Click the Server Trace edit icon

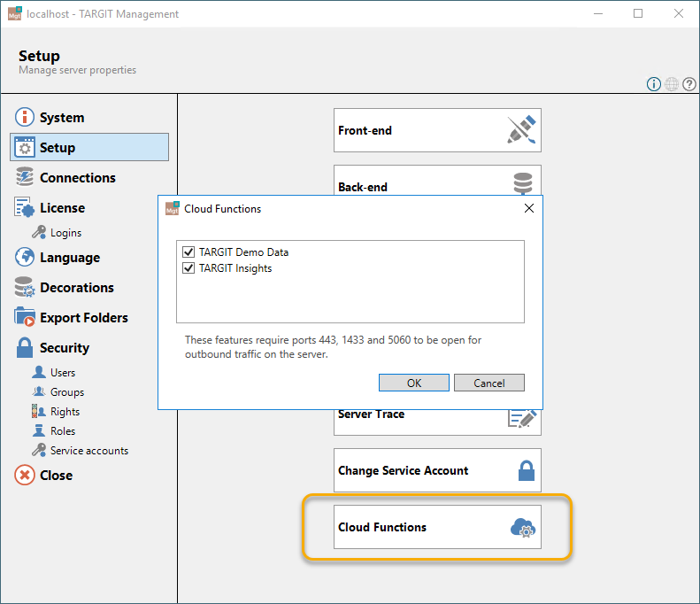coord(522,418)
